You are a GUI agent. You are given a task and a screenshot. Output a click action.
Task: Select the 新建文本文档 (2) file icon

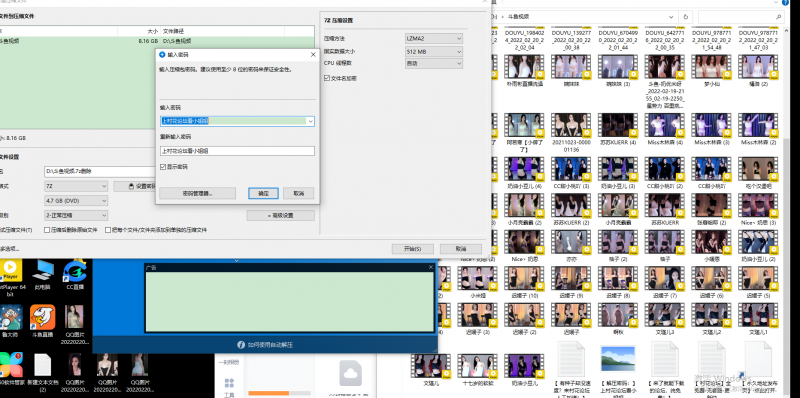point(43,371)
